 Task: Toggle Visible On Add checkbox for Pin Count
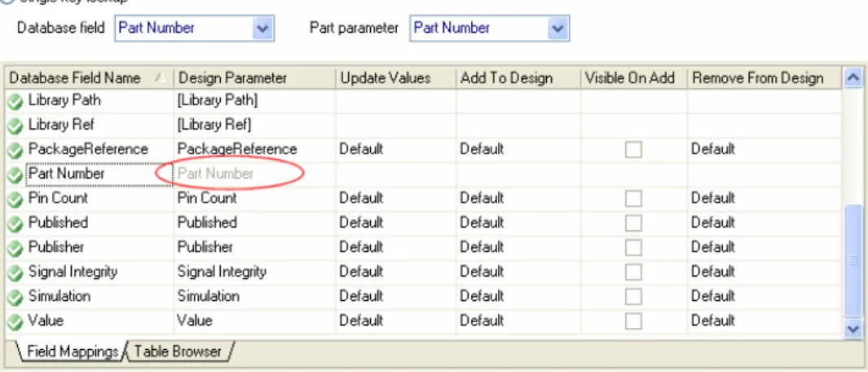pos(633,198)
